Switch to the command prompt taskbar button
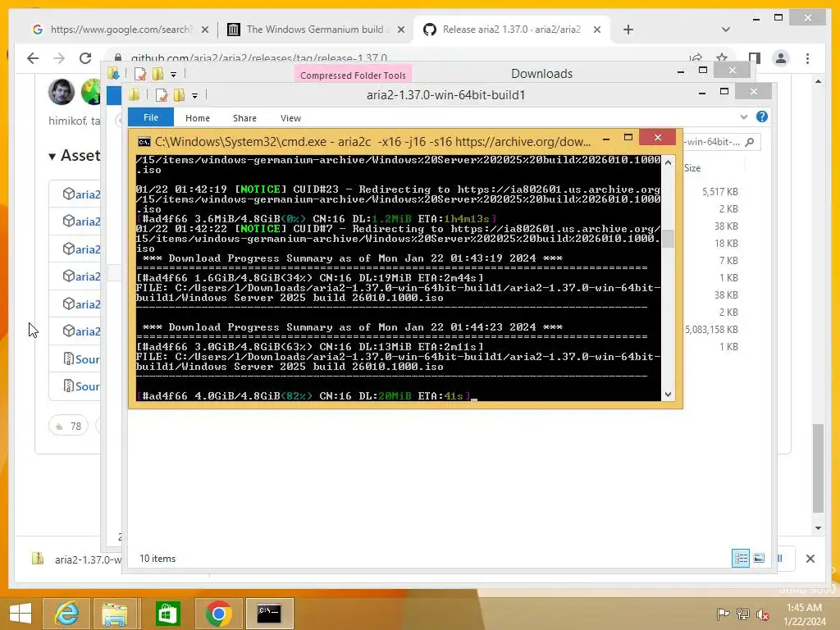 pyautogui.click(x=269, y=613)
